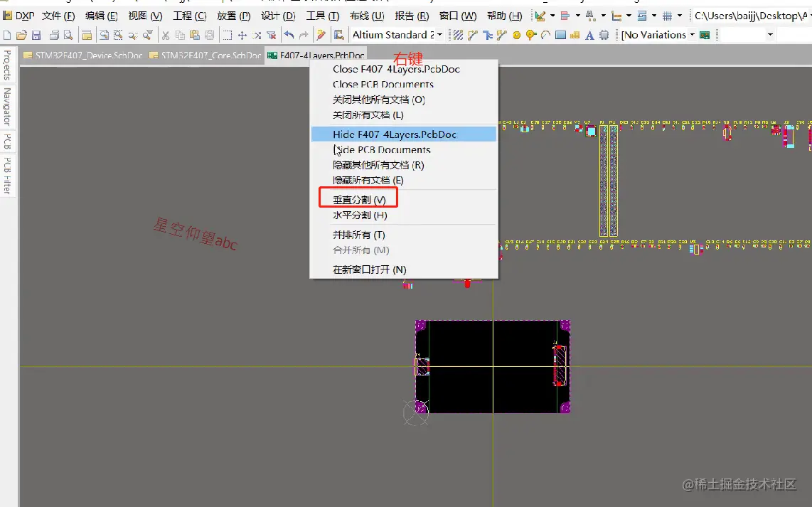Image resolution: width=812 pixels, height=507 pixels.
Task: Select the Move Selection cross-arrows tool
Action: point(242,36)
